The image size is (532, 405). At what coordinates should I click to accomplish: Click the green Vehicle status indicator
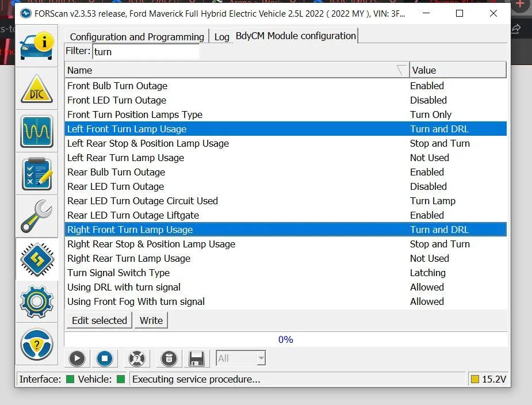pyautogui.click(x=121, y=379)
